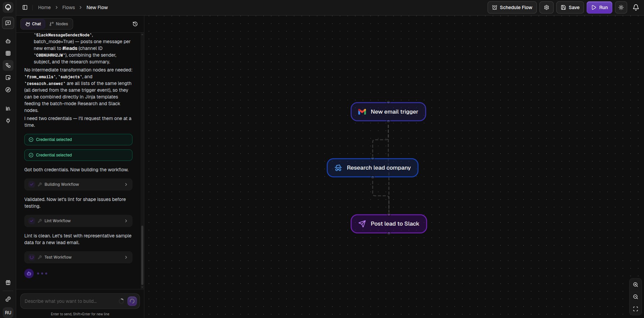The width and height of the screenshot is (644, 318).
Task: Click the stop generation button
Action: pyautogui.click(x=132, y=301)
